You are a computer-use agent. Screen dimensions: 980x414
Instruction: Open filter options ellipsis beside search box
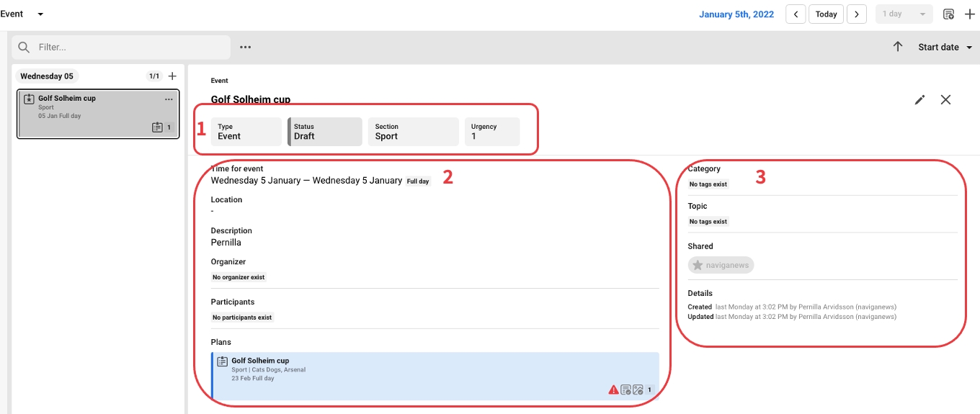(x=246, y=48)
